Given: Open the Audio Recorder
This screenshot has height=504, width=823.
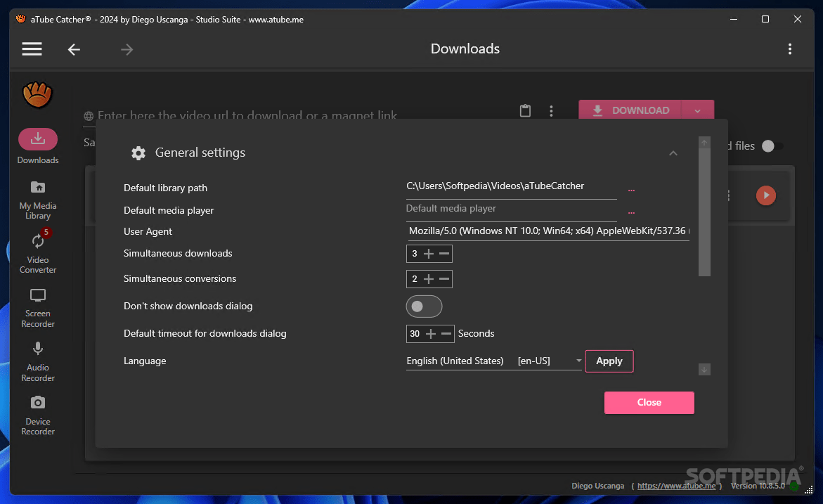Looking at the screenshot, I should 38,362.
